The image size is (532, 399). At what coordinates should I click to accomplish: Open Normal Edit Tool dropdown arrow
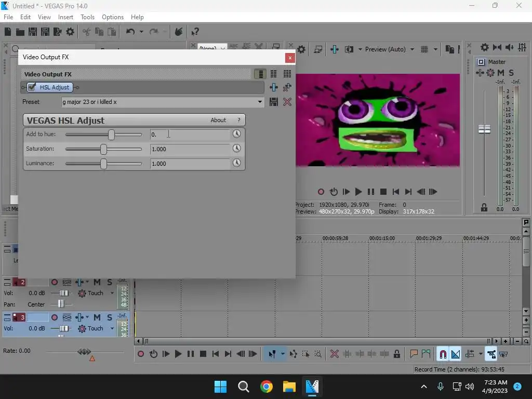point(283,354)
